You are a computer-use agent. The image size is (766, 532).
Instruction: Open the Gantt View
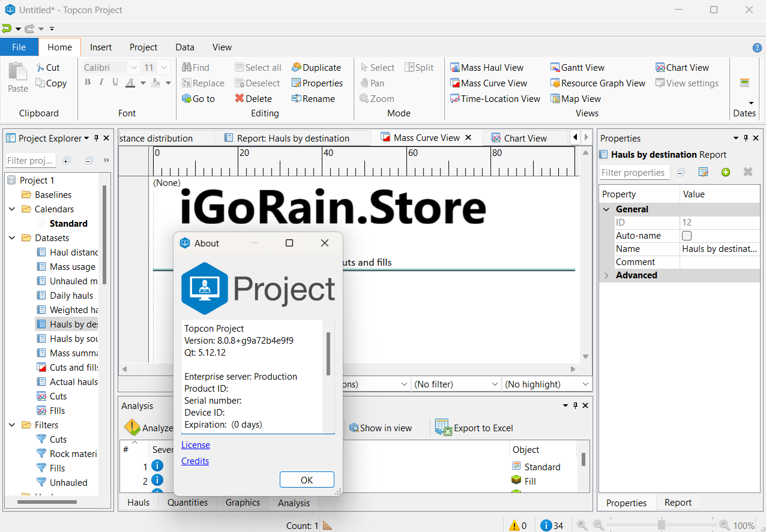(x=576, y=67)
